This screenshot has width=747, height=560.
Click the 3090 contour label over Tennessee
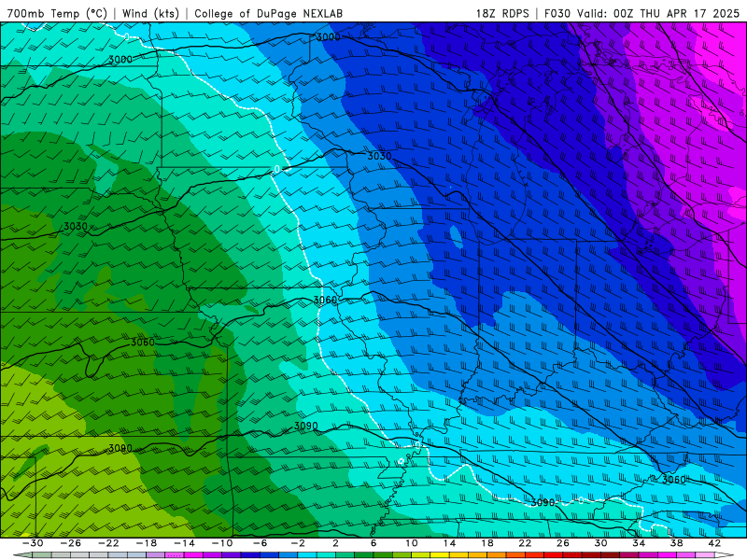pyautogui.click(x=543, y=503)
